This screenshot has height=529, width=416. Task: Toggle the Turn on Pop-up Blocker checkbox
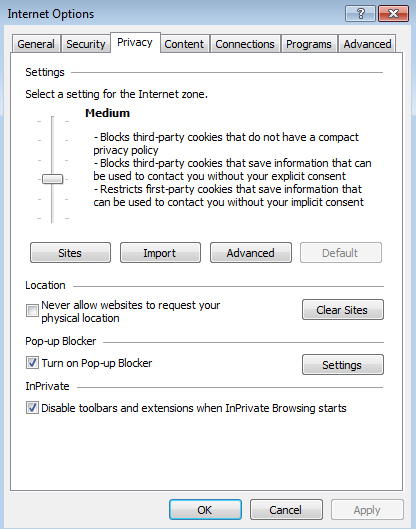(x=32, y=363)
